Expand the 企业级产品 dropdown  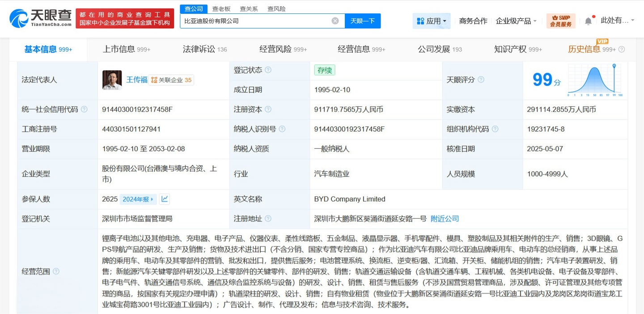click(516, 21)
